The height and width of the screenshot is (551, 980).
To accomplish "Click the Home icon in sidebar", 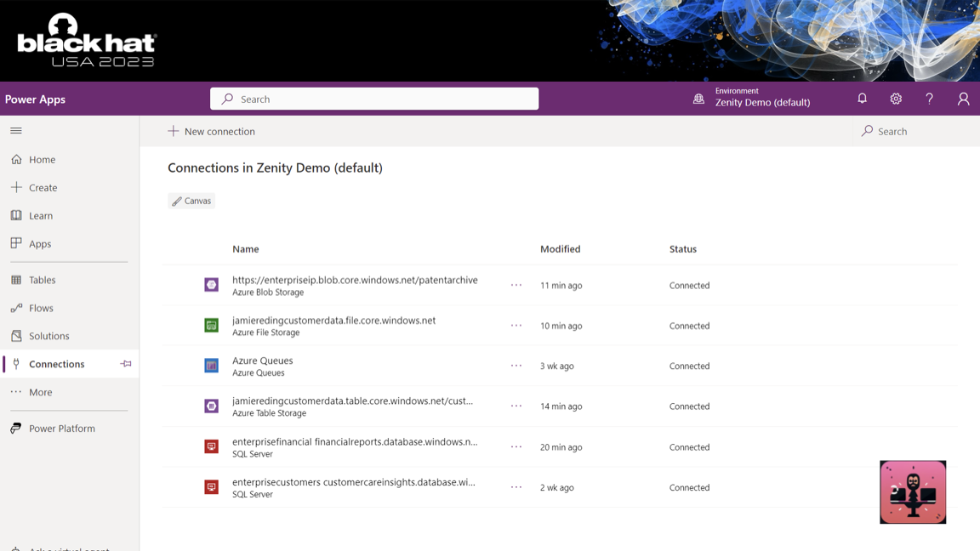I will 16,159.
